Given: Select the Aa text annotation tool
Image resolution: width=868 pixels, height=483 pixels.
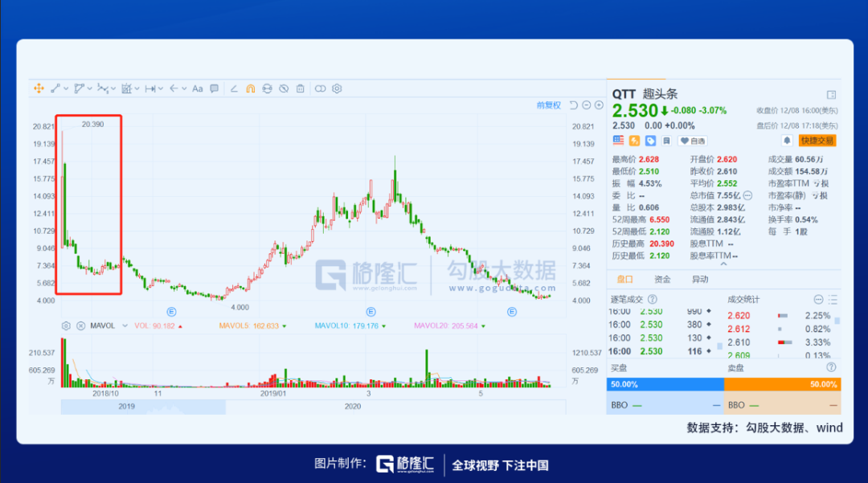Looking at the screenshot, I should point(198,88).
